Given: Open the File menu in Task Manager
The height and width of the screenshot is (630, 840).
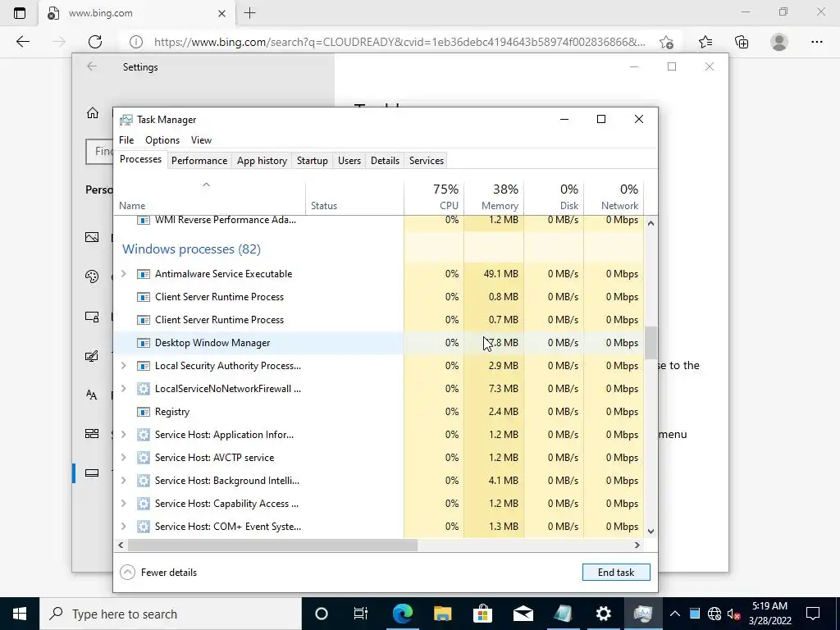Looking at the screenshot, I should [126, 140].
